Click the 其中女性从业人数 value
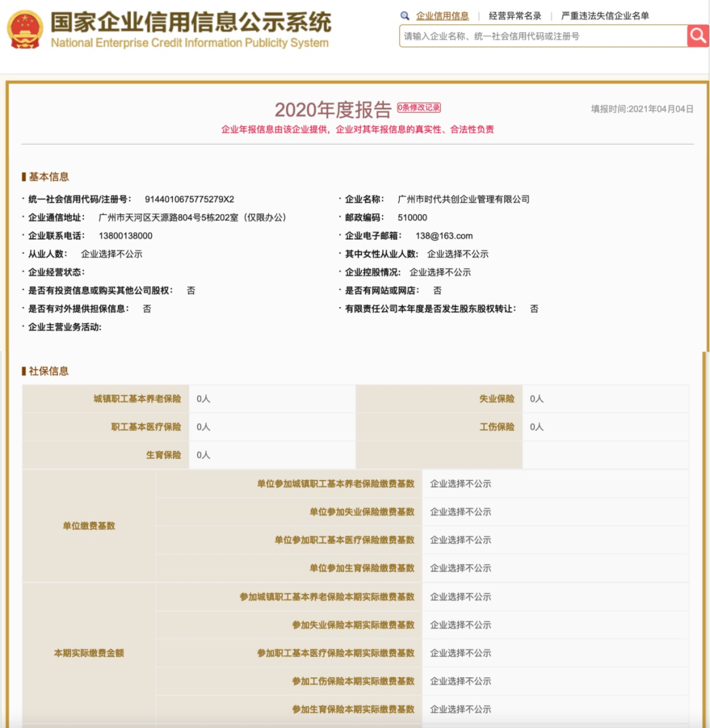 [458, 254]
